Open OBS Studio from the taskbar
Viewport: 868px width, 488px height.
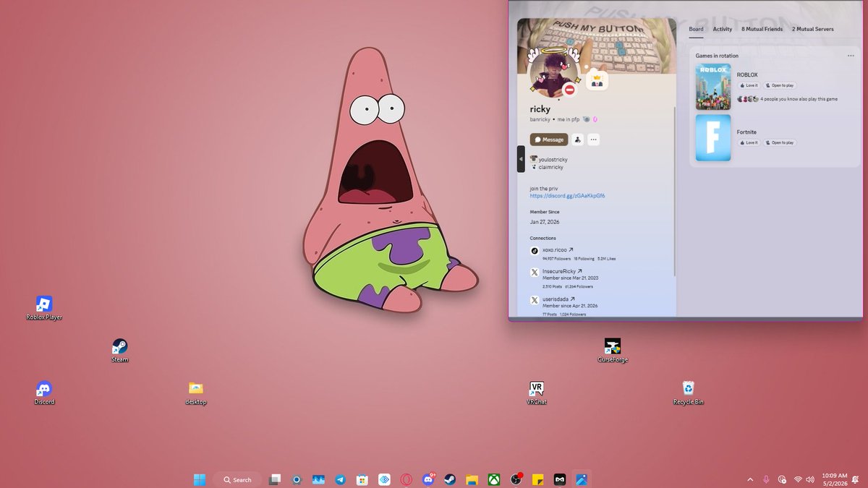[516, 479]
